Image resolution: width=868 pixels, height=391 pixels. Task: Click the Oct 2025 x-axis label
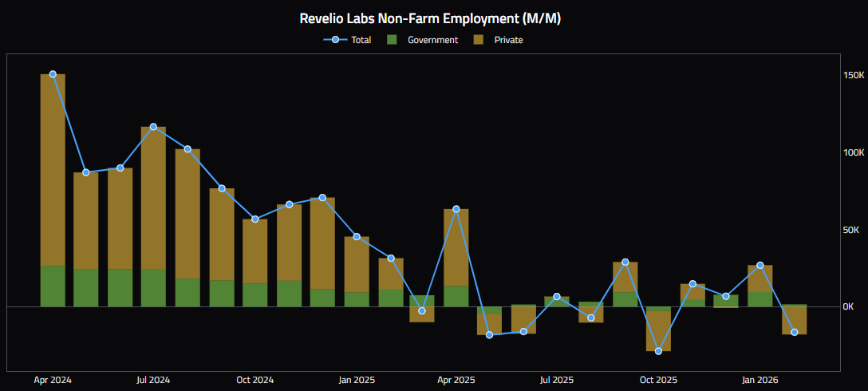(658, 380)
